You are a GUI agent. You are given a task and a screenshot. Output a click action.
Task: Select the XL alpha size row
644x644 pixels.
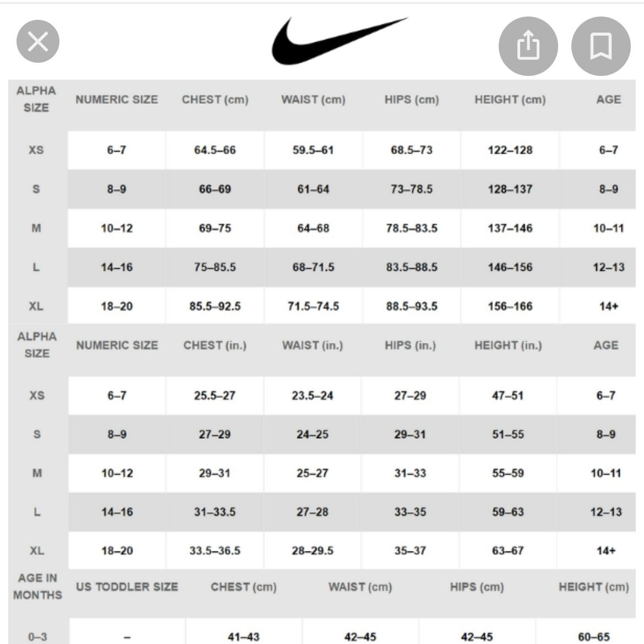(36, 306)
